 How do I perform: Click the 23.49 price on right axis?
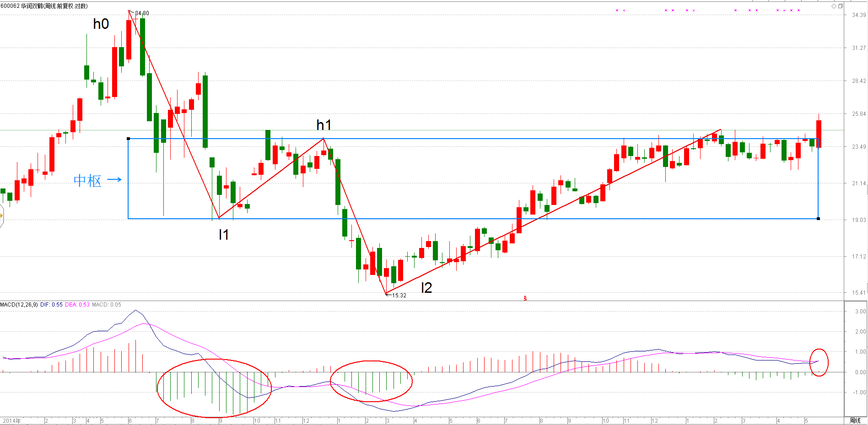pos(858,146)
